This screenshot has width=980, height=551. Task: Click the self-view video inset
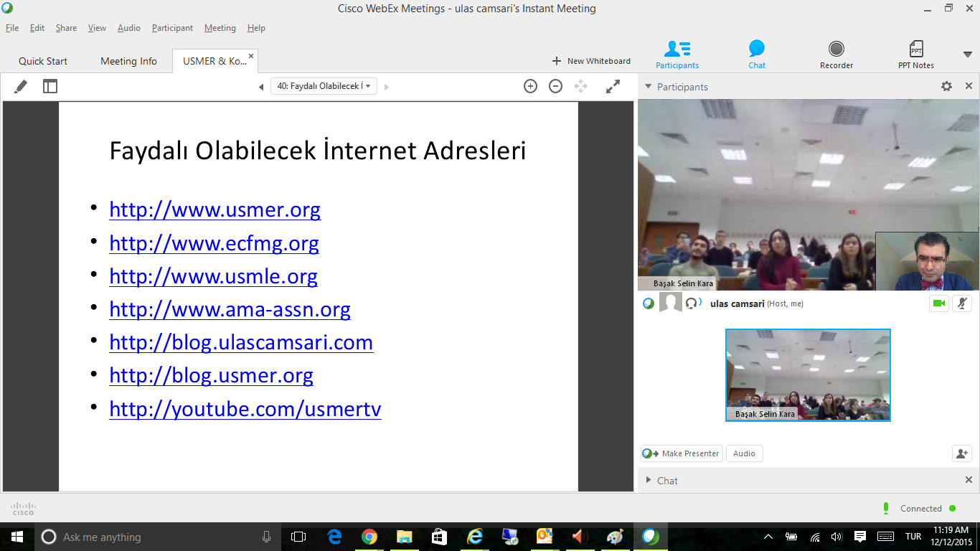coord(928,261)
